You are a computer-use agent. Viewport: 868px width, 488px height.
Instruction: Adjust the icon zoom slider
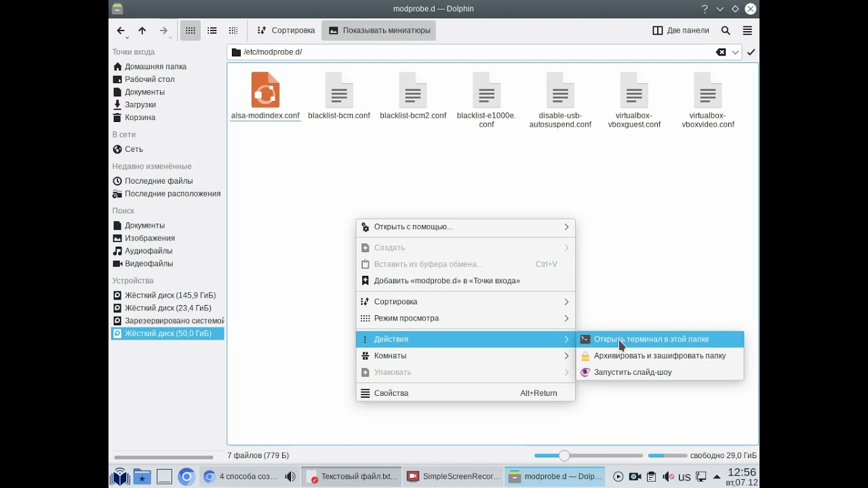tap(589, 455)
